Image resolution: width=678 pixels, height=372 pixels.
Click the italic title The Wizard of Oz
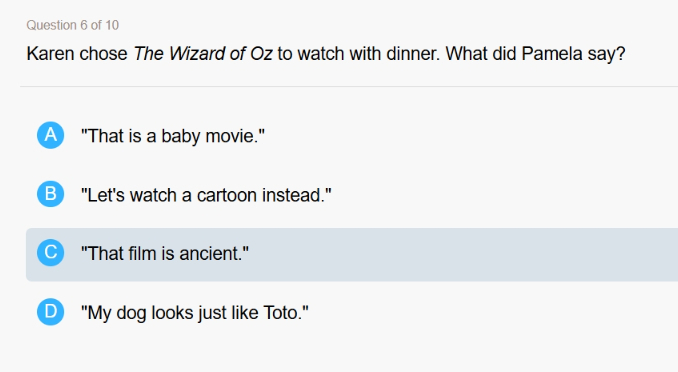pyautogui.click(x=203, y=54)
